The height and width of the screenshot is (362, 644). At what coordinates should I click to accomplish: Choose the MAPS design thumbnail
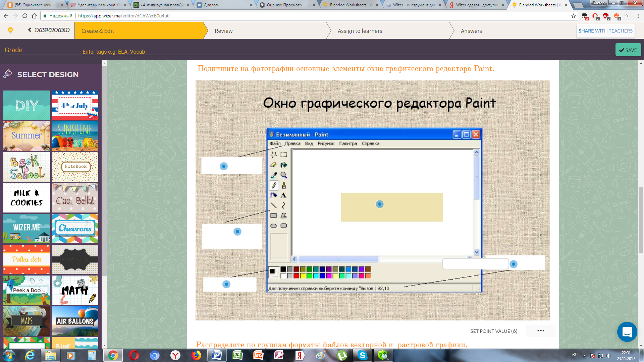point(27,321)
